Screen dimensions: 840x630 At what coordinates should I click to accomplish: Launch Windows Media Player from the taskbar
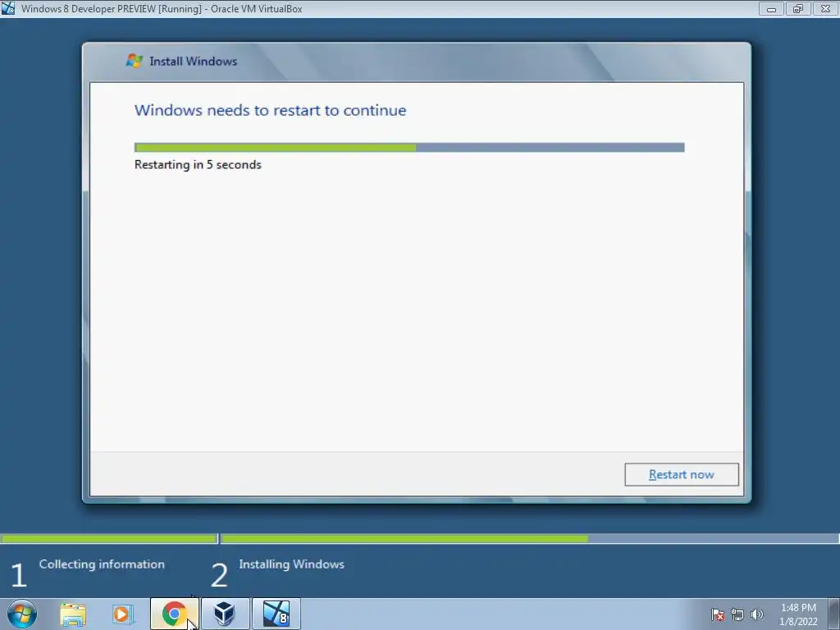pos(123,614)
